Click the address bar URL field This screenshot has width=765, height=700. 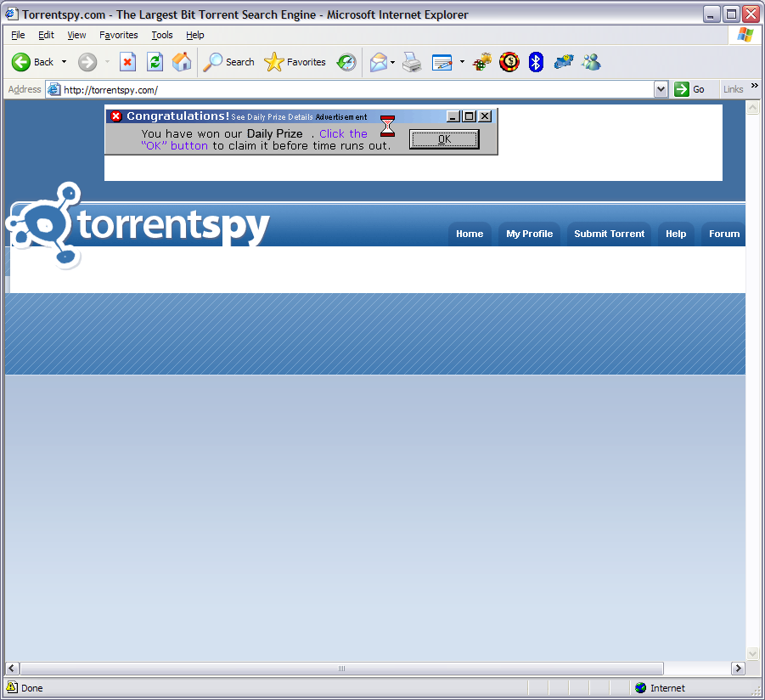(357, 89)
